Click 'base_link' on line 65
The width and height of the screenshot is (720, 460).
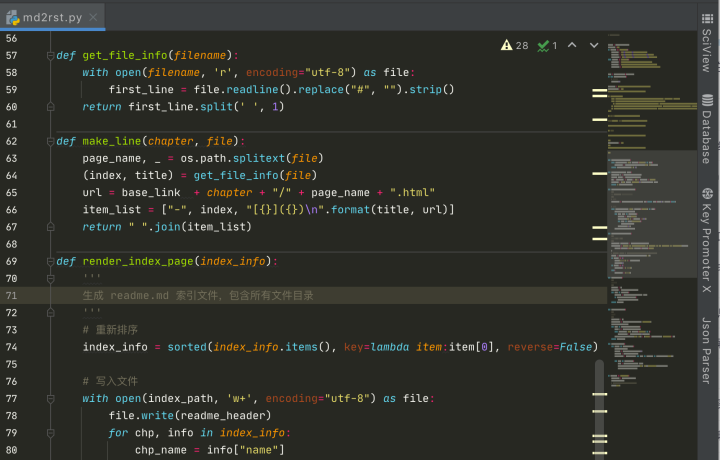point(151,193)
